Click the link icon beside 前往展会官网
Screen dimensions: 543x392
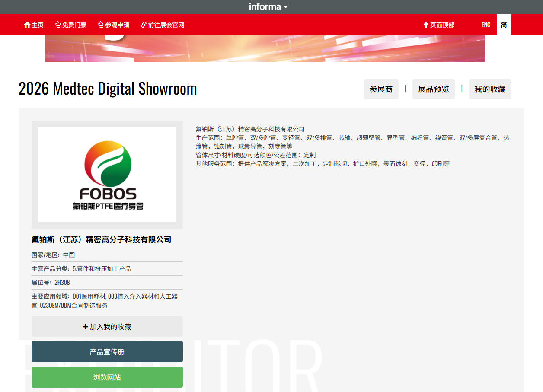click(144, 25)
